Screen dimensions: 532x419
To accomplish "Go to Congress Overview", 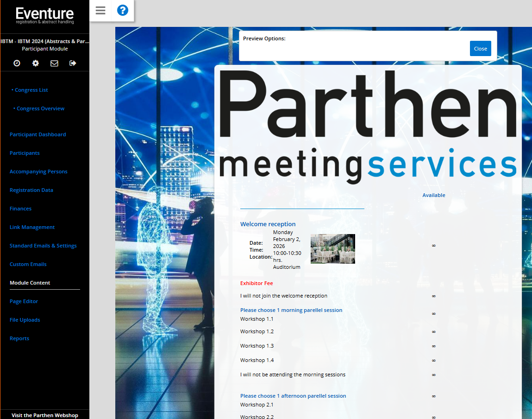I will (x=40, y=108).
